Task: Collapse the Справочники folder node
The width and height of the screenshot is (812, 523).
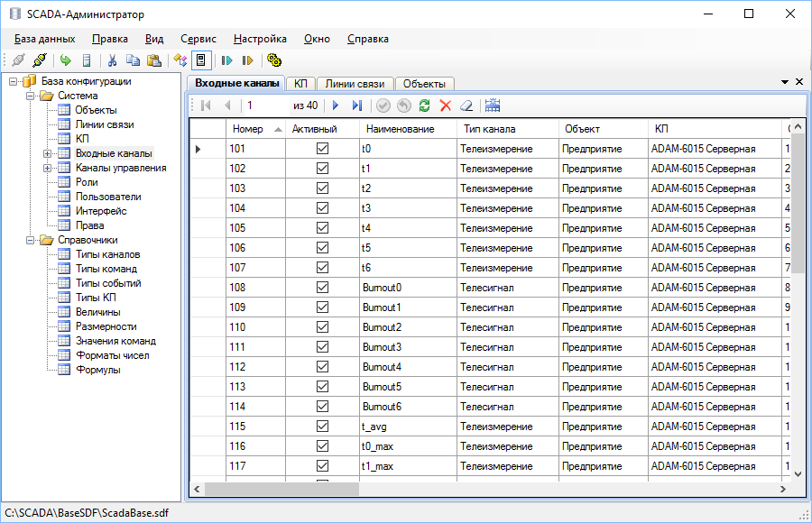Action: (30, 240)
